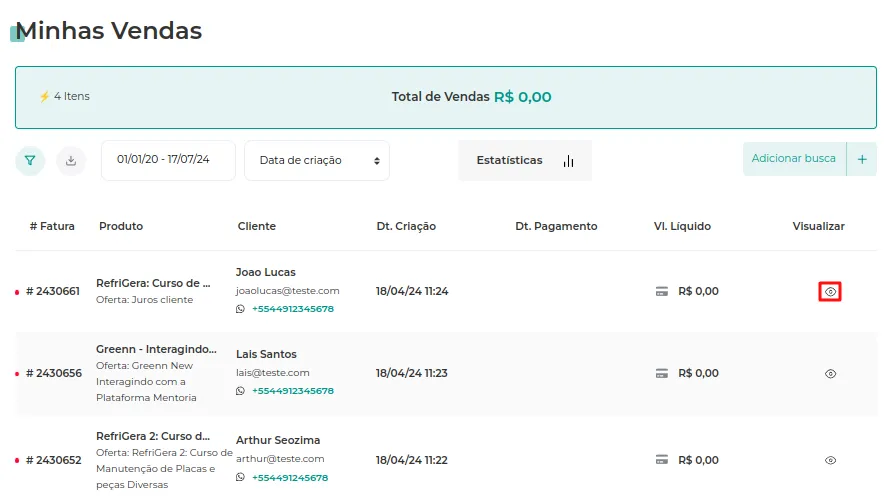889x501 pixels.
Task: Click the Dt. Criação column header
Action: [x=406, y=227]
